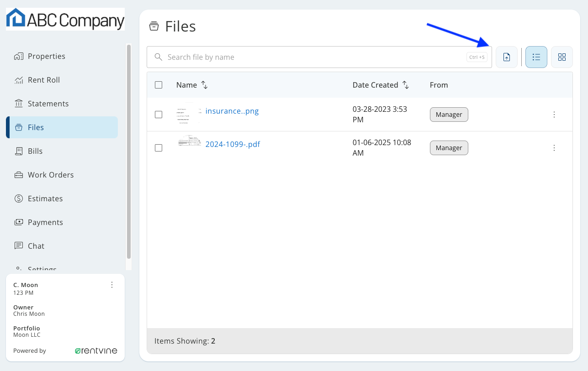This screenshot has width=588, height=371.
Task: Click the upload file icon button
Action: coord(506,57)
